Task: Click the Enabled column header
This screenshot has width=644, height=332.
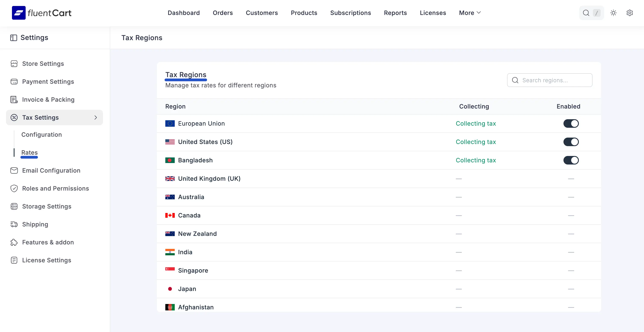Action: point(568,106)
